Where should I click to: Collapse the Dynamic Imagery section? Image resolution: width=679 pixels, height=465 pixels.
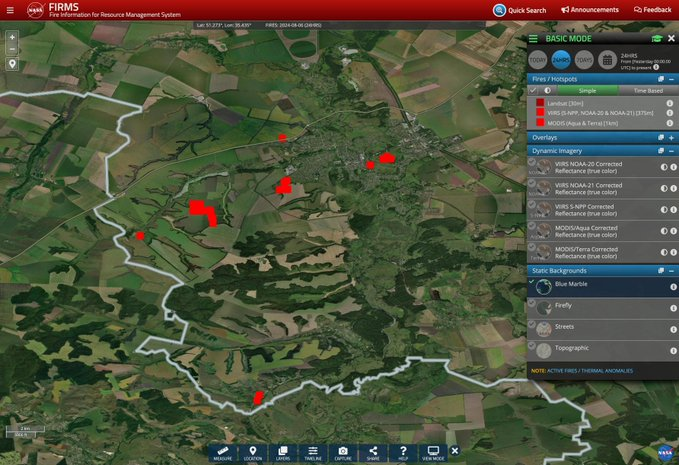671,151
